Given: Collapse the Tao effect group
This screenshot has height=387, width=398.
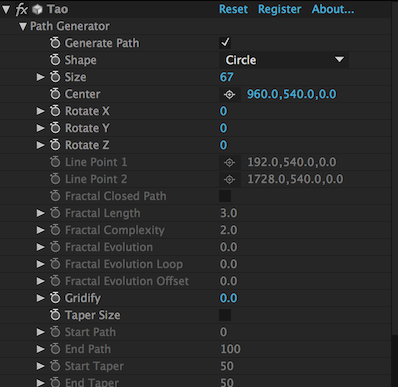Looking at the screenshot, I should (x=6, y=9).
